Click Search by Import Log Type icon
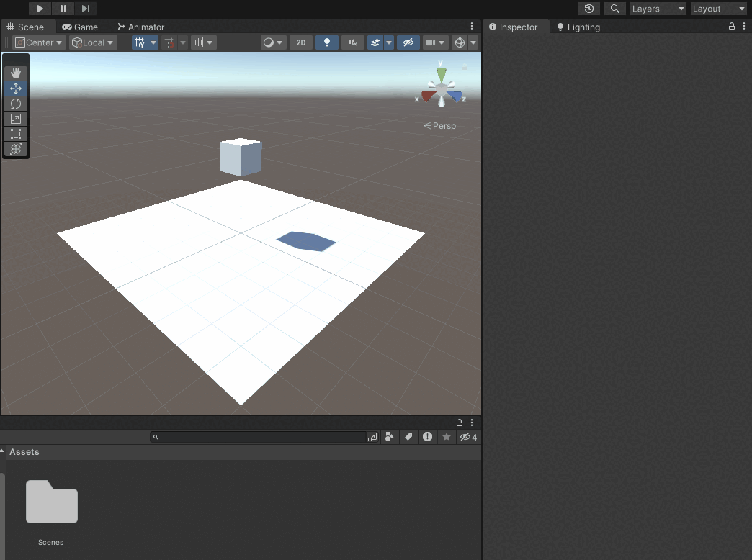 [427, 437]
